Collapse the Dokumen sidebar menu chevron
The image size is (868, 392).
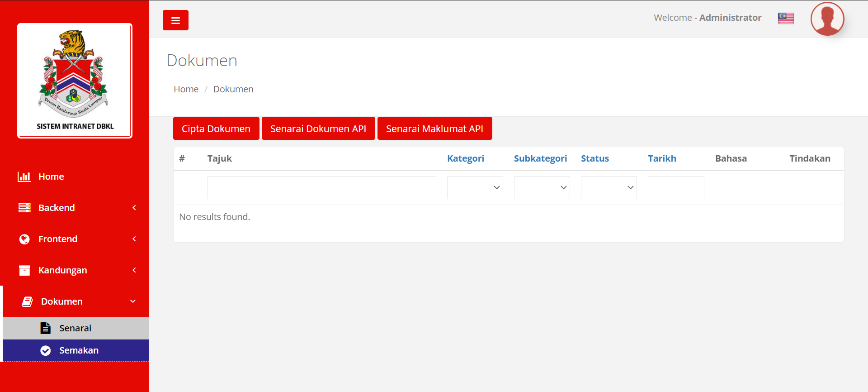coord(133,301)
